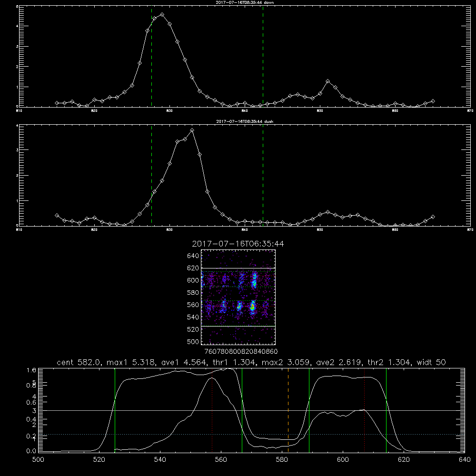
Task: Click x-axis label 500 on bottom plot
Action: coord(38,460)
